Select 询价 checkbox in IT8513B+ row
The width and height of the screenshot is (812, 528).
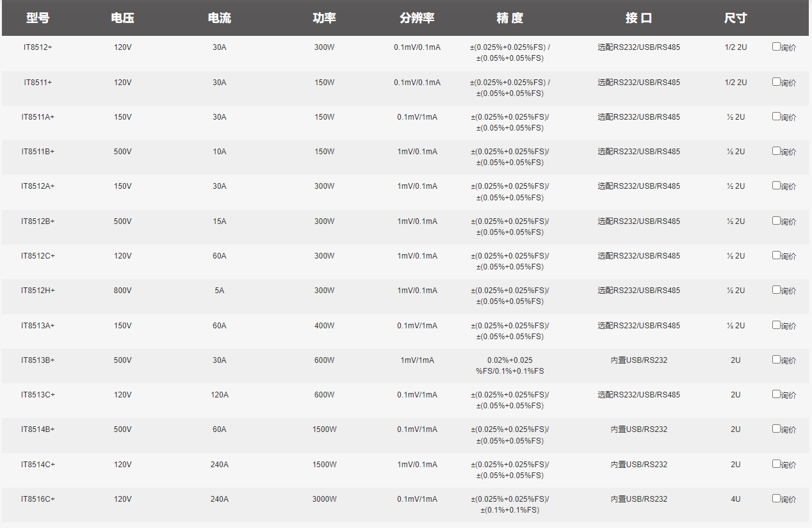pos(776,360)
